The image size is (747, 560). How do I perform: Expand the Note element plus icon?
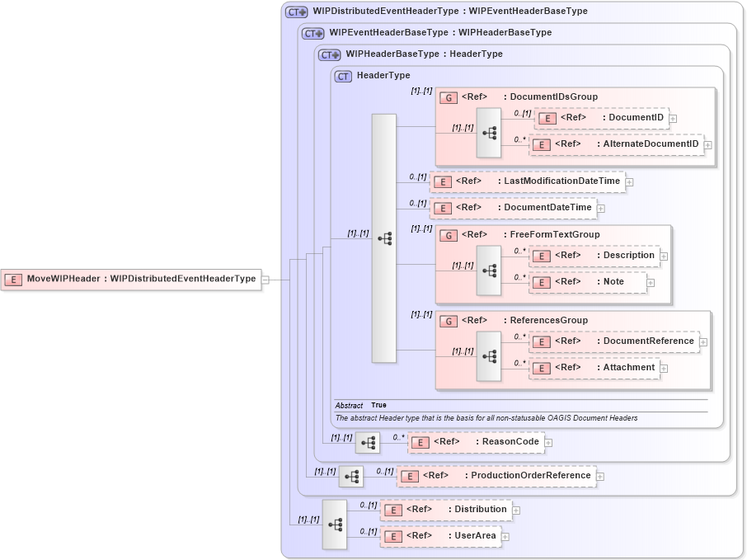[651, 282]
